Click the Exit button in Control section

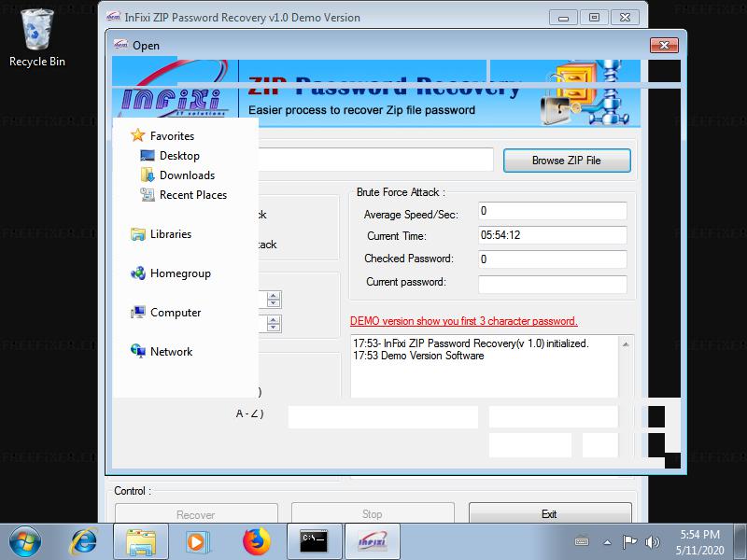pos(550,513)
